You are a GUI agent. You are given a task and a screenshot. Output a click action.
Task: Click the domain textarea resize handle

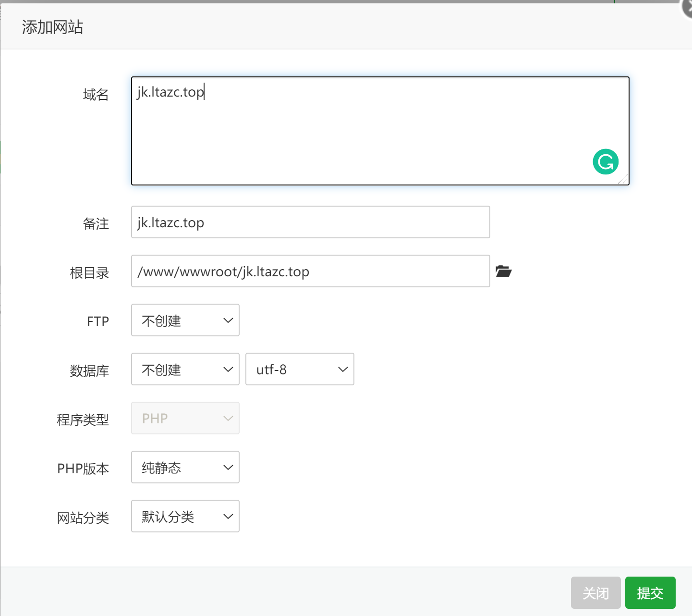coord(623,179)
